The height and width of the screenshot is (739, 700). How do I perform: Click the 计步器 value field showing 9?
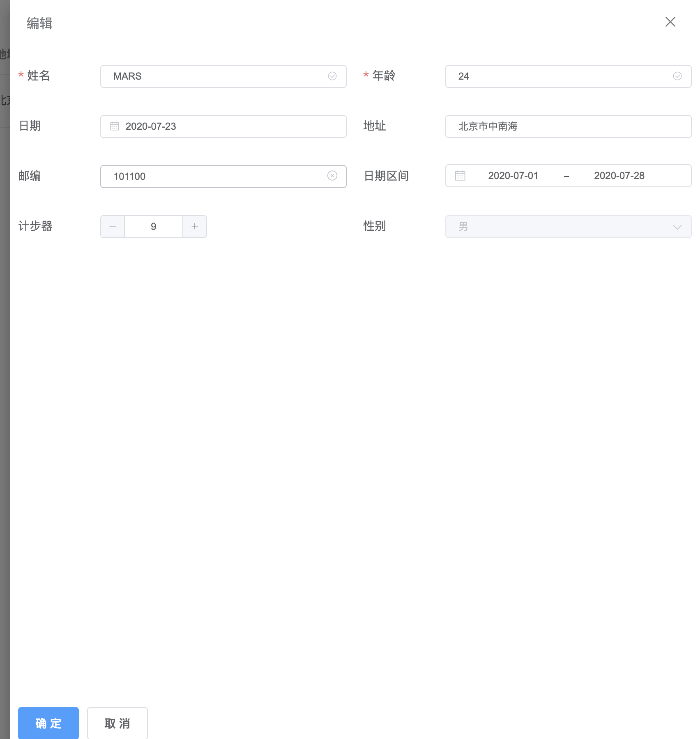(154, 227)
